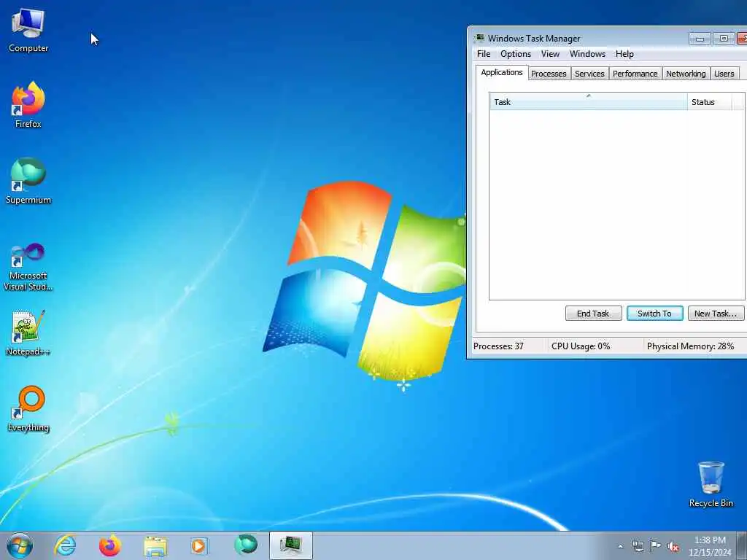The image size is (747, 560).
Task: Open the clock showing 1:38 PM
Action: [710, 546]
